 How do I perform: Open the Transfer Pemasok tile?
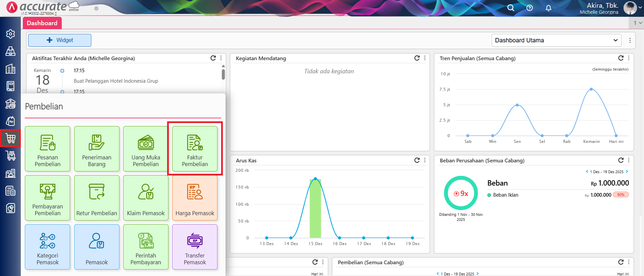pos(195,247)
